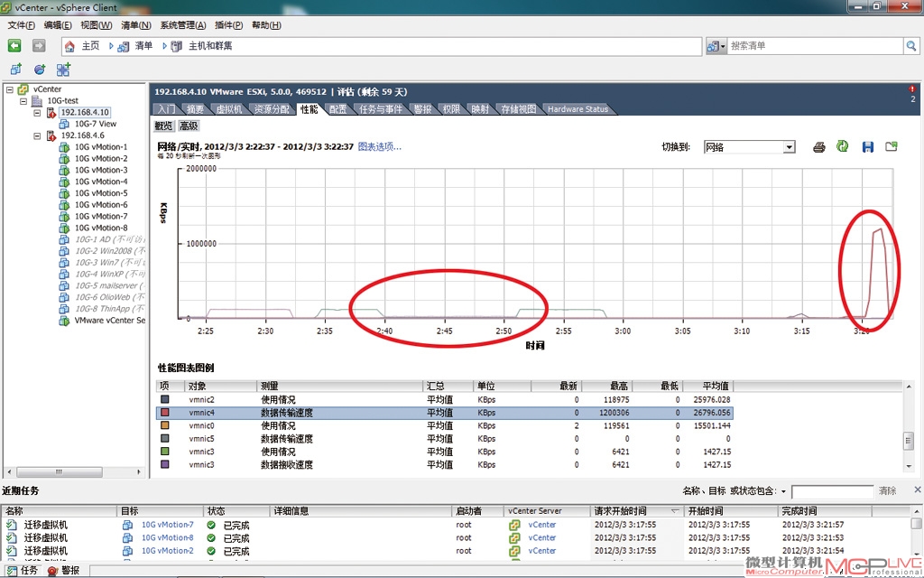Switch to the 入门 tab
The height and width of the screenshot is (578, 924).
[x=166, y=109]
